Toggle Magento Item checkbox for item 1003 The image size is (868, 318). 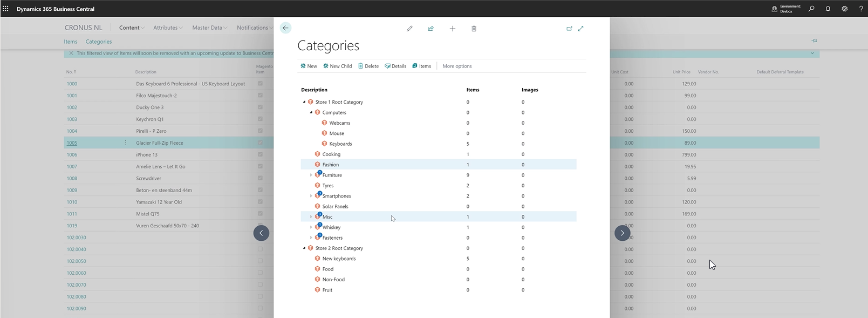pos(260,119)
